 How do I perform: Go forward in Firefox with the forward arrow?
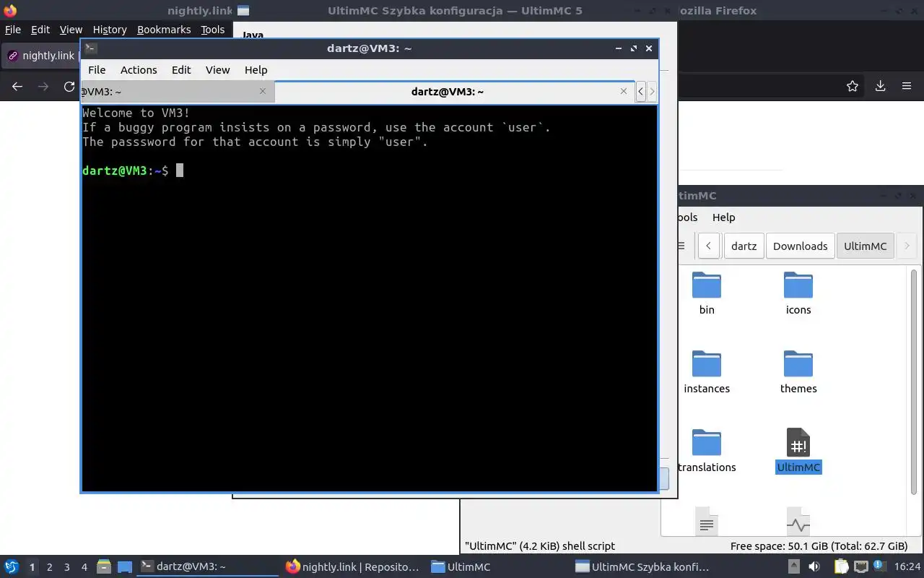pos(43,86)
